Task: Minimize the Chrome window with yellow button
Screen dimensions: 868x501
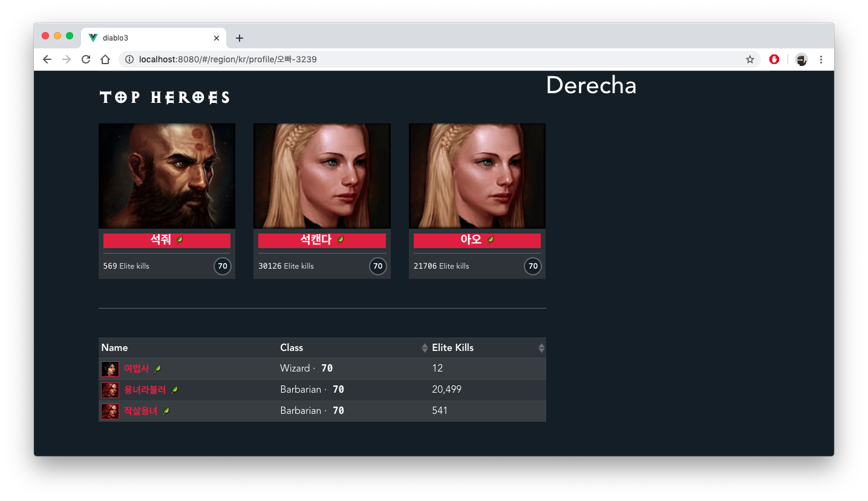Action: click(x=57, y=36)
